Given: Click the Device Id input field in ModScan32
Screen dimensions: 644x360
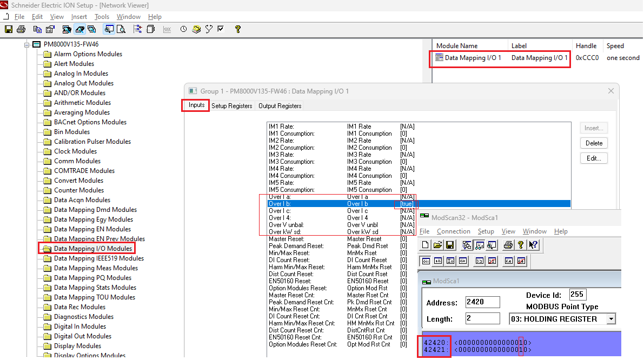Looking at the screenshot, I should [578, 294].
